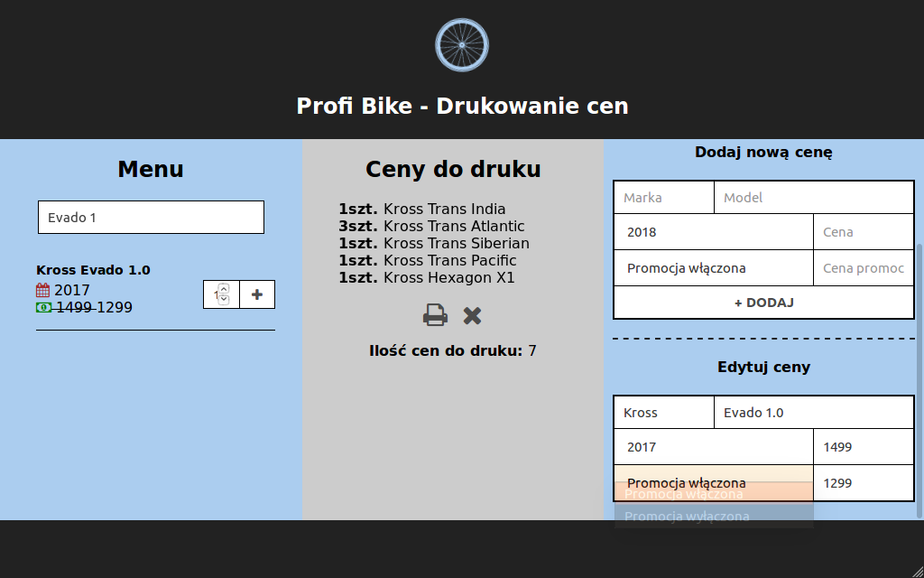Click the Dodaj nową cenę heading
This screenshot has height=578, width=924.
pyautogui.click(x=763, y=152)
